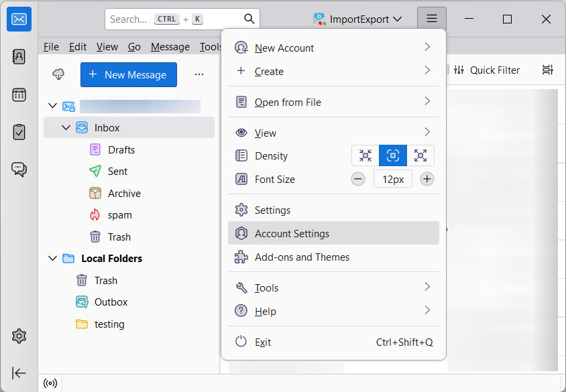Select default density option
Viewport: 566px width, 392px height.
(x=393, y=155)
